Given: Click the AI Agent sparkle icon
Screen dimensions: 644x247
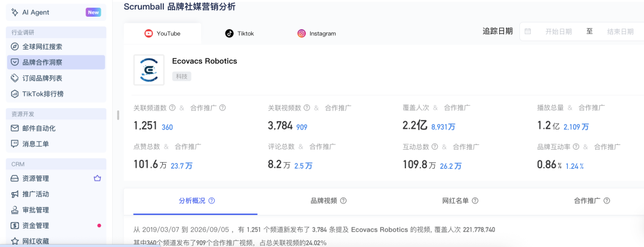Looking at the screenshot, I should click(15, 13).
